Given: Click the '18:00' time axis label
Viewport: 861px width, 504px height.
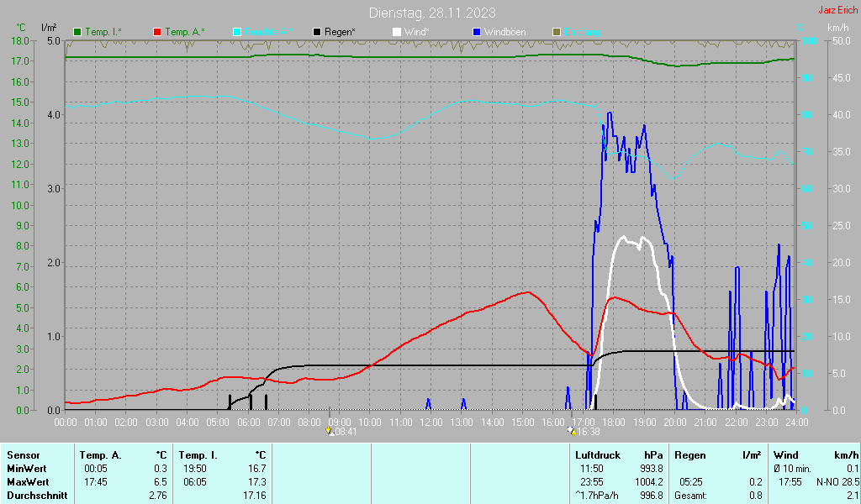Looking at the screenshot, I should [614, 423].
